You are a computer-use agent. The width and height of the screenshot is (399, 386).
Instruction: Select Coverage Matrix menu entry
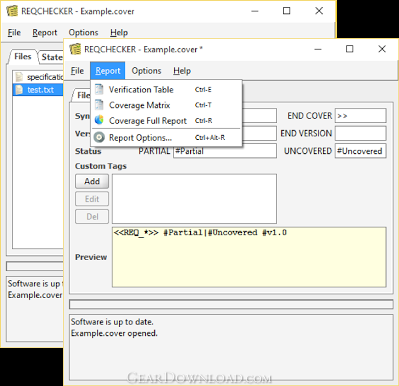[x=166, y=105]
